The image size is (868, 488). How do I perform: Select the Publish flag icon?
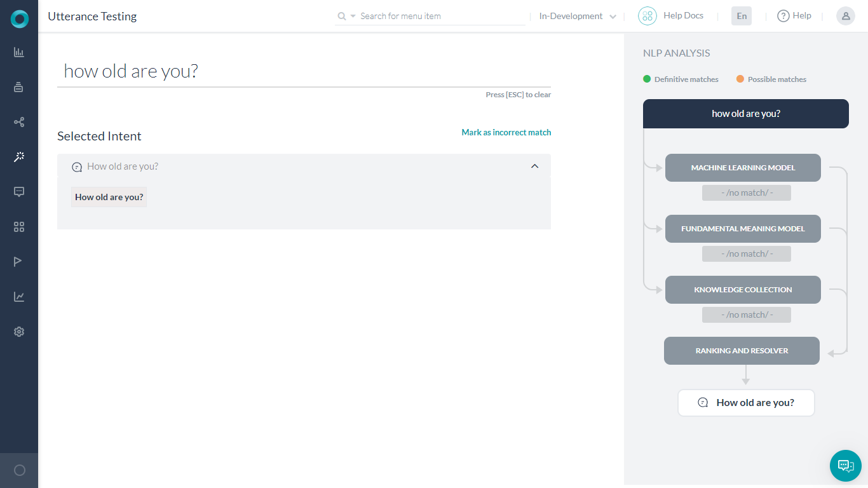(18, 261)
